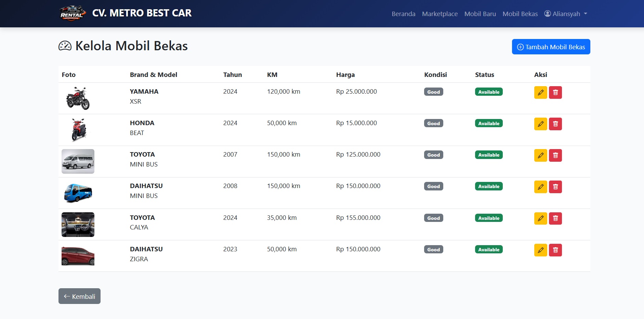This screenshot has width=644, height=319.
Task: Edit the Yamaha XSR entry
Action: coord(540,92)
